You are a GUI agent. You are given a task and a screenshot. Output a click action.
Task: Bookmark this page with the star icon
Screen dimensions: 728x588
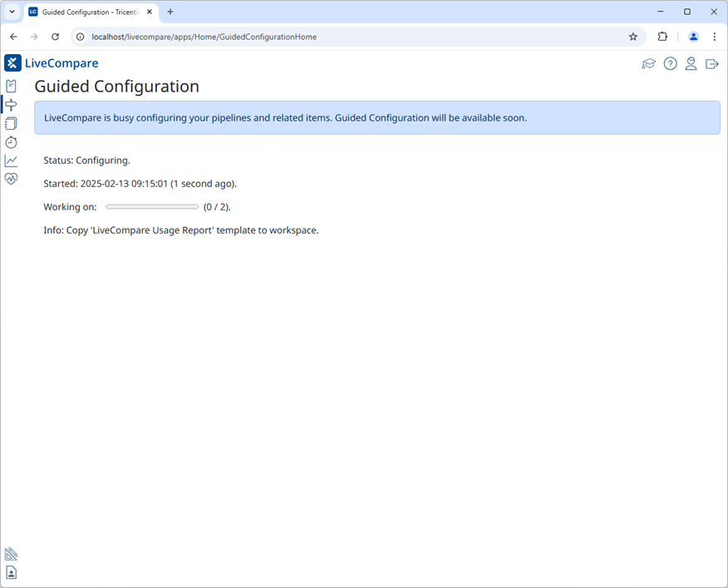point(633,37)
